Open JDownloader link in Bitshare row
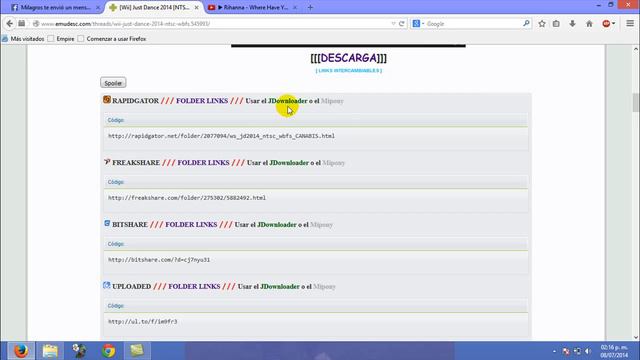640x360 pixels. 276,225
